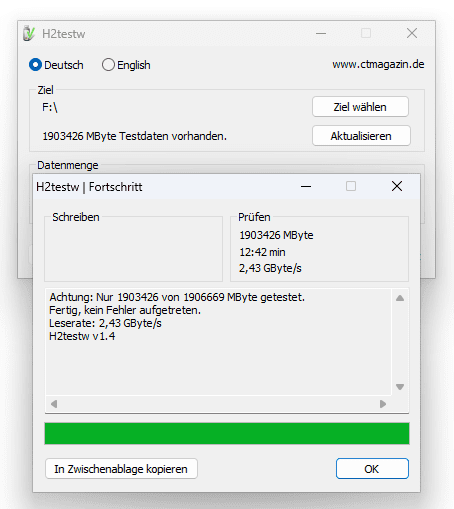Image resolution: width=454 pixels, height=509 pixels.
Task: Click the Ziel wählen button
Action: (x=360, y=107)
